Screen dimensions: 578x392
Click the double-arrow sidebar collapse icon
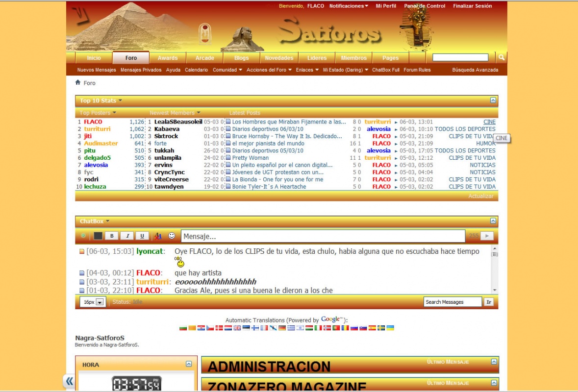(x=69, y=381)
